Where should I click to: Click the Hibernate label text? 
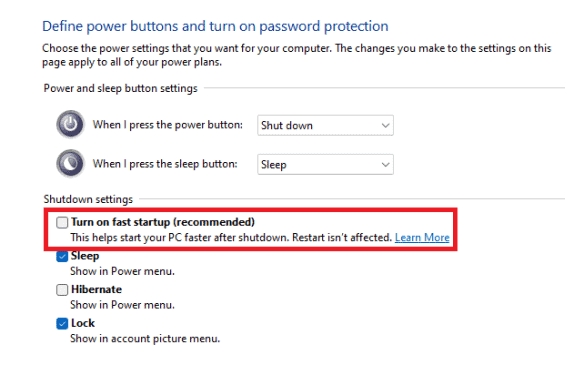[x=96, y=289]
